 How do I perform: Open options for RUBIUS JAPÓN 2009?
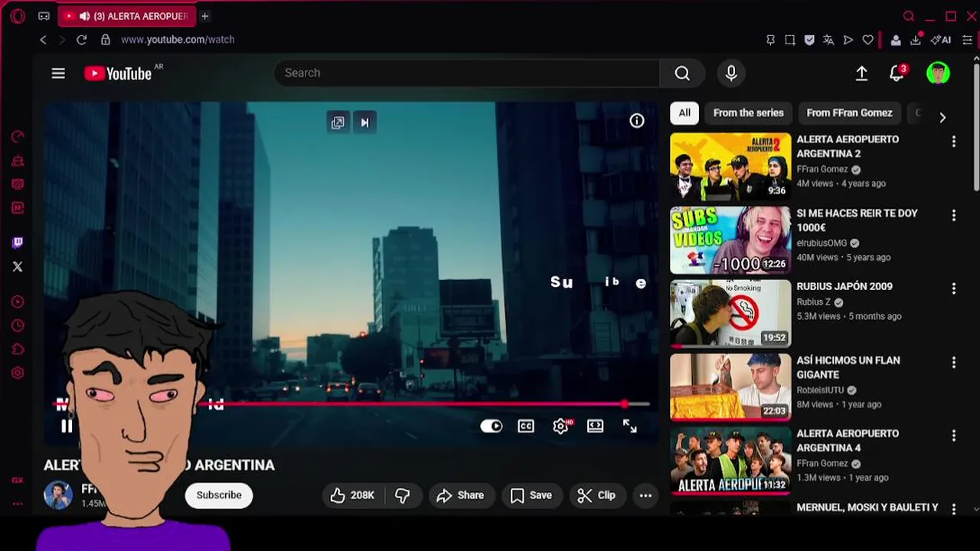(x=954, y=289)
